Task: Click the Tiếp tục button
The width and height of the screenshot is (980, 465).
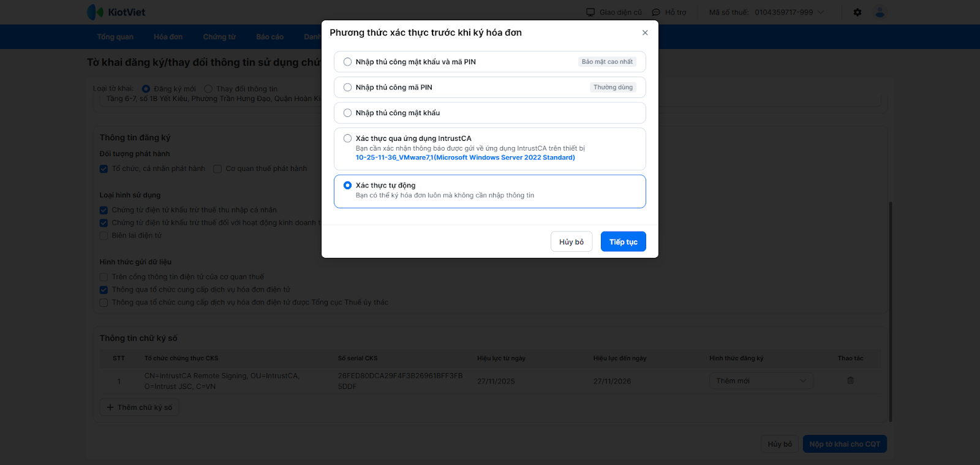Action: point(623,242)
